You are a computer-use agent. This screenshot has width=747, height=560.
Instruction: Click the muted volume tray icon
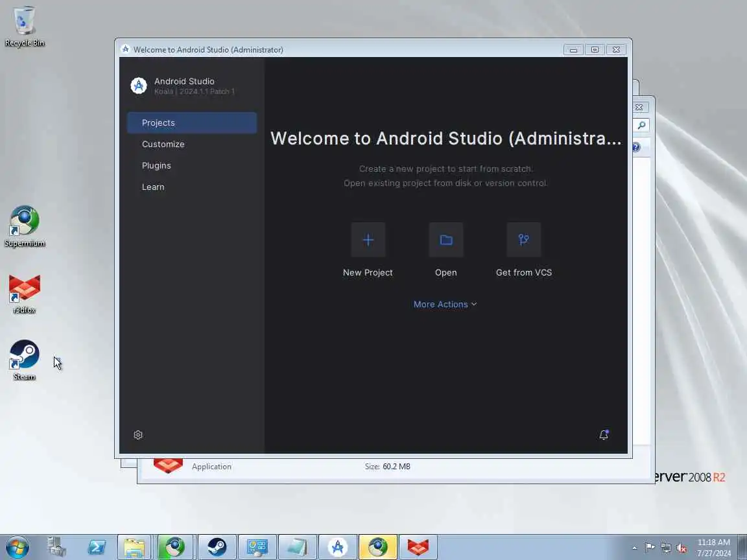click(682, 548)
